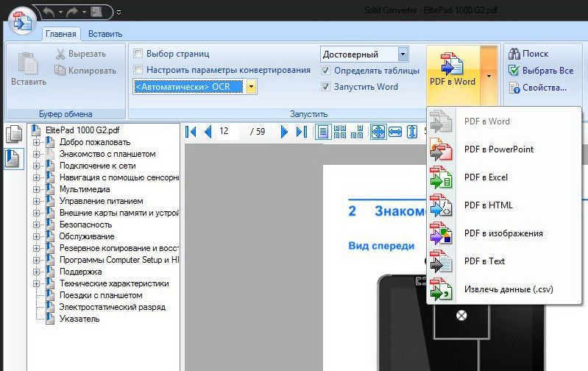The height and width of the screenshot is (371, 588).
Task: Click the large Вставить paste button
Action: point(29,69)
